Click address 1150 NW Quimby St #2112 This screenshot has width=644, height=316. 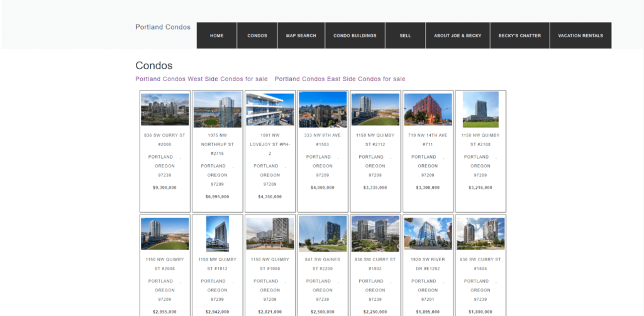point(375,140)
